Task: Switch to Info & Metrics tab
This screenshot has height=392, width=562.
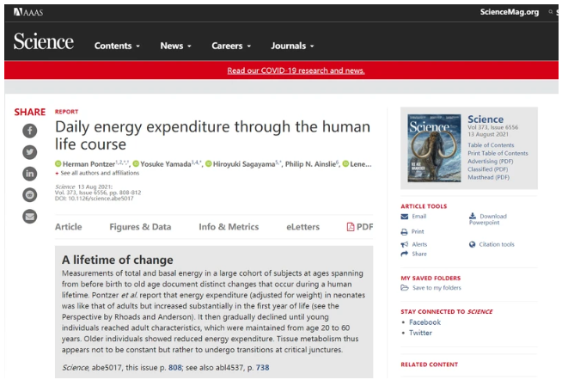Action: (229, 227)
